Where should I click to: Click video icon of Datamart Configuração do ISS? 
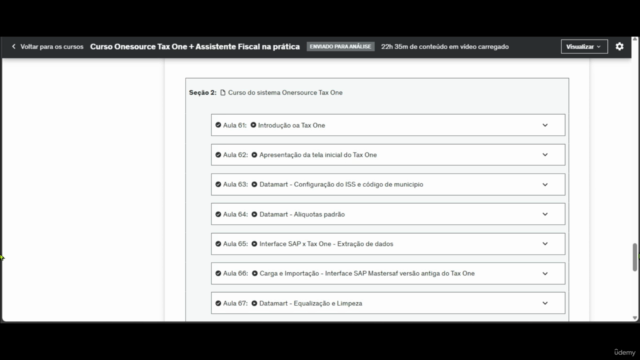[254, 184]
